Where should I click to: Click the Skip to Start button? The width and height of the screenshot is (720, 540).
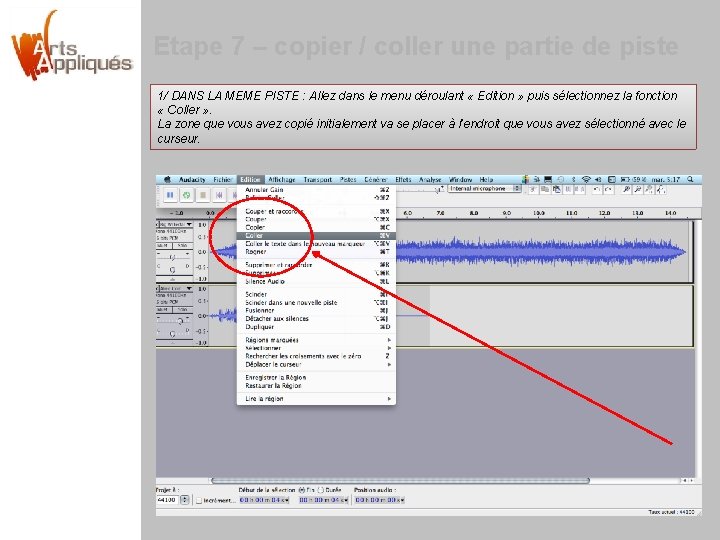click(219, 195)
